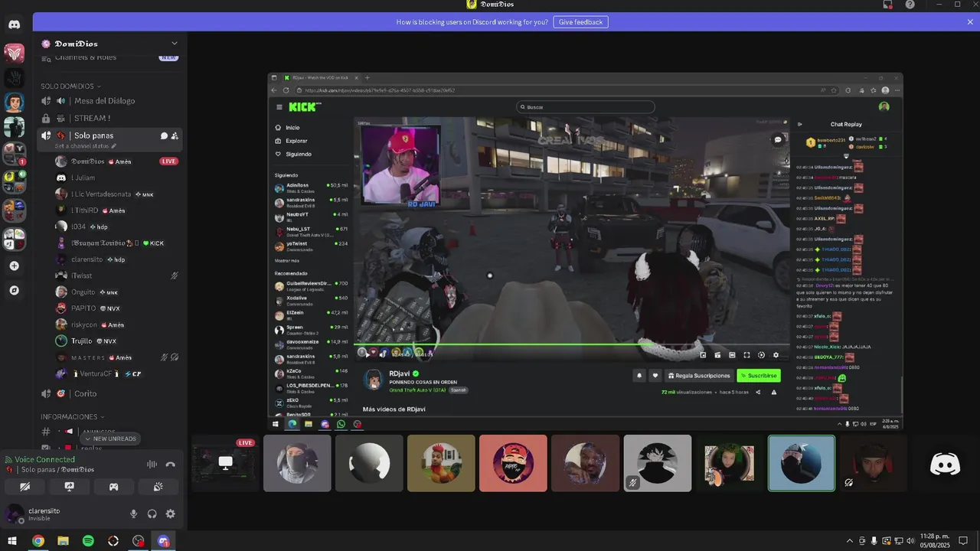The height and width of the screenshot is (551, 980).
Task: Click the Windows Start button
Action: click(12, 541)
